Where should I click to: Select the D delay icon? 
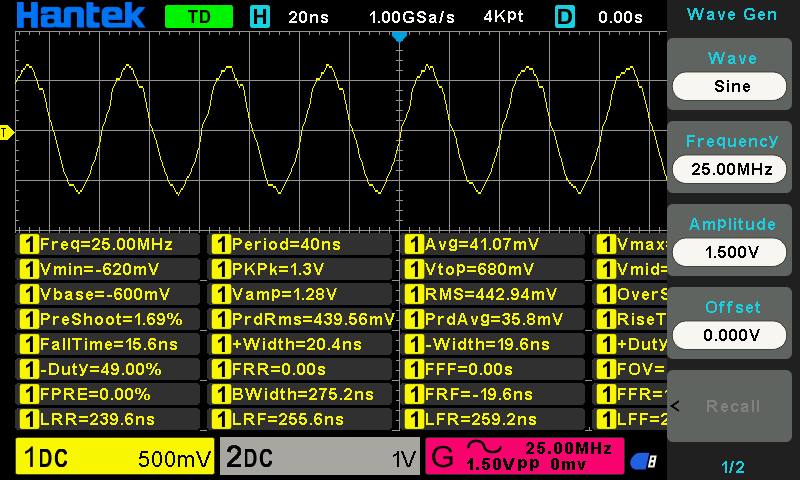coord(565,16)
